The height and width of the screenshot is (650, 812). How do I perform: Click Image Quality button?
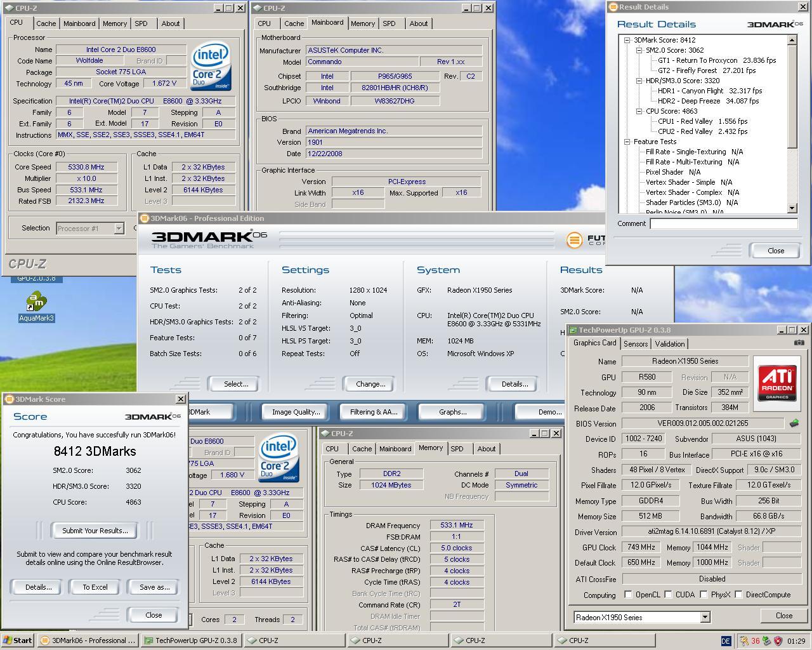[296, 412]
